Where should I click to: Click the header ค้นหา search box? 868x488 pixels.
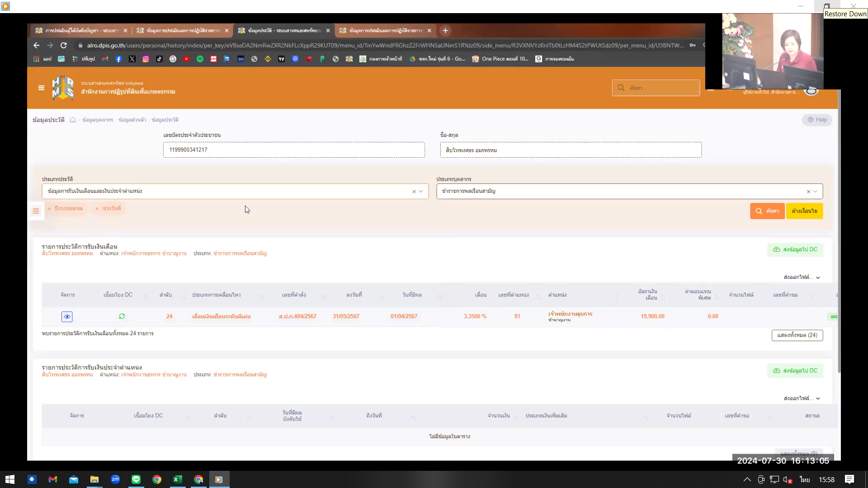(656, 88)
